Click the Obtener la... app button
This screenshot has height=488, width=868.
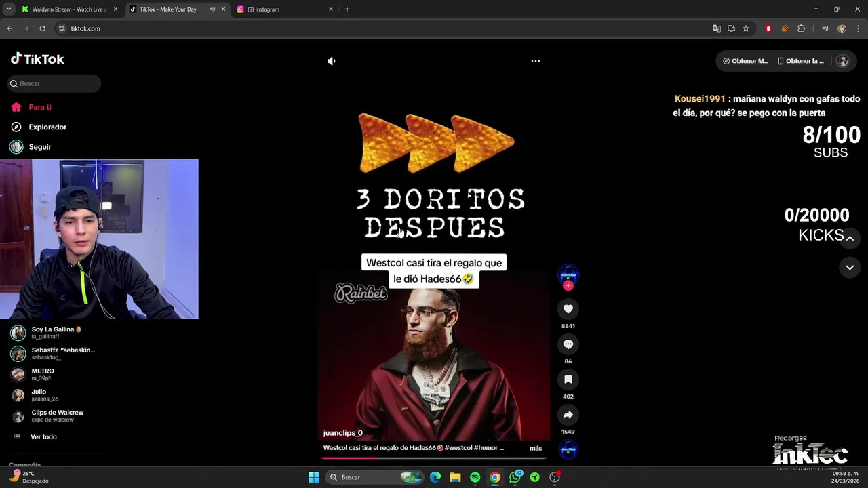(x=800, y=61)
